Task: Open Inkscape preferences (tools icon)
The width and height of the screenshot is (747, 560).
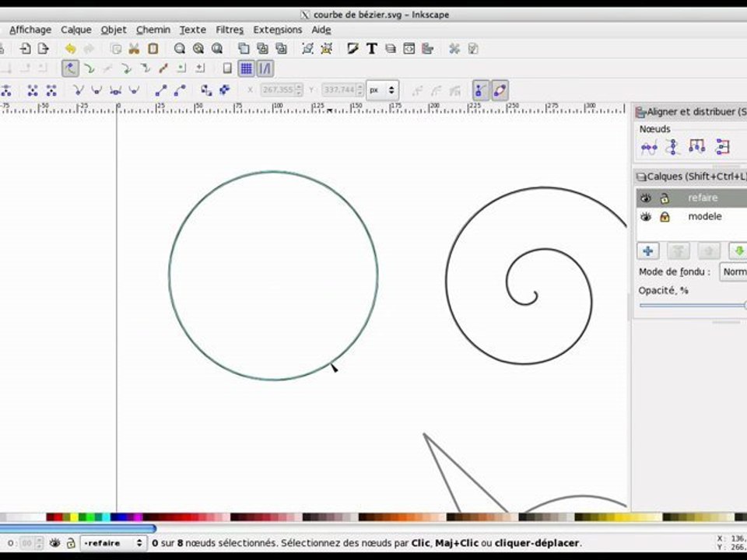Action: (454, 48)
